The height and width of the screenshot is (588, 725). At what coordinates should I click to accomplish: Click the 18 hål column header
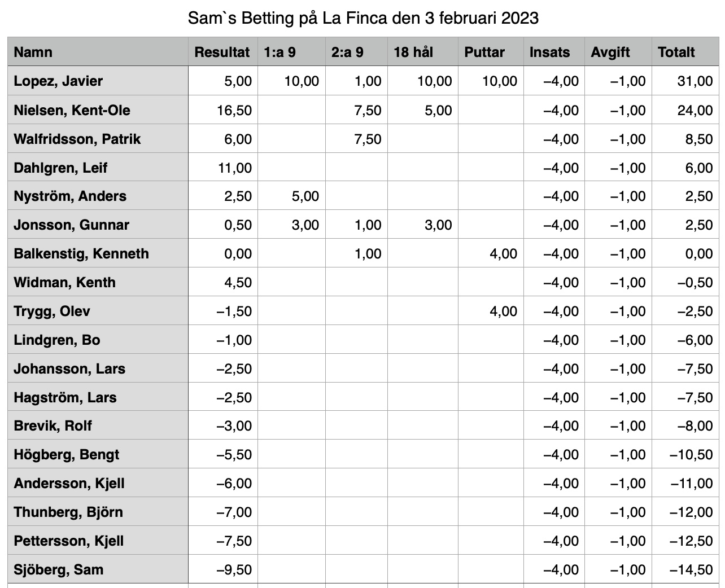(x=422, y=52)
